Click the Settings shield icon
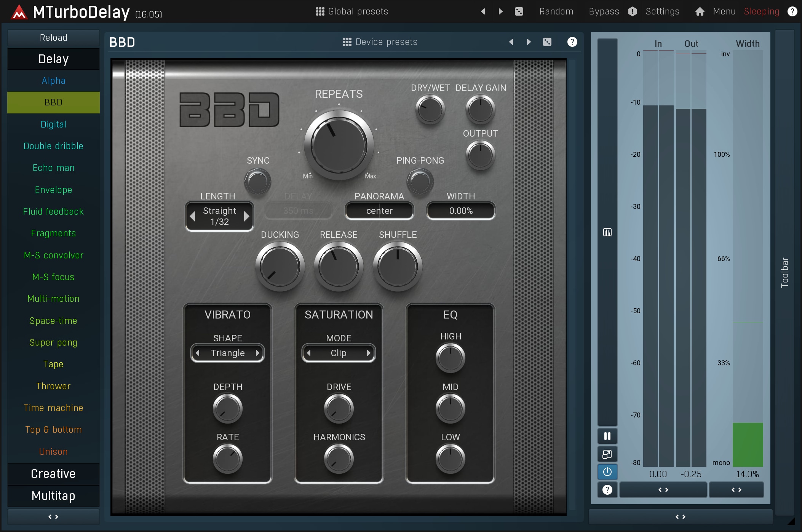 coord(633,11)
